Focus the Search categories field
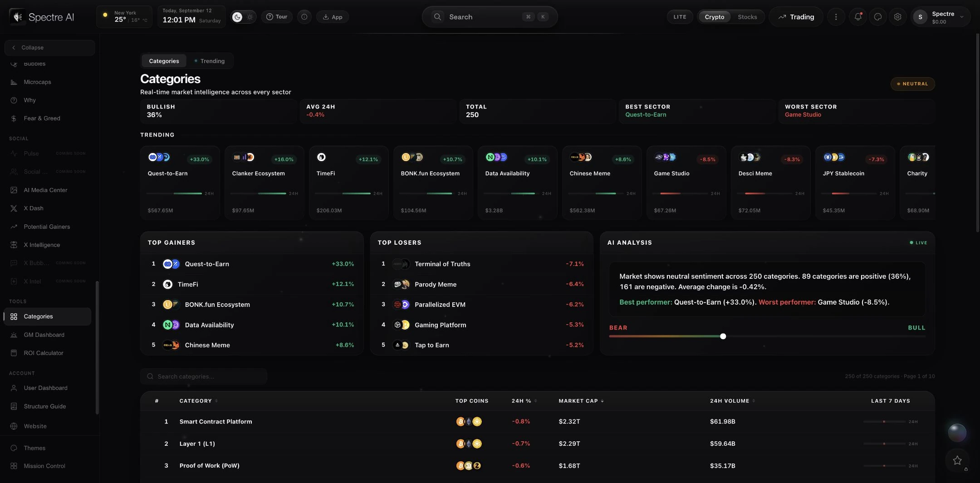The width and height of the screenshot is (980, 483). coord(204,376)
